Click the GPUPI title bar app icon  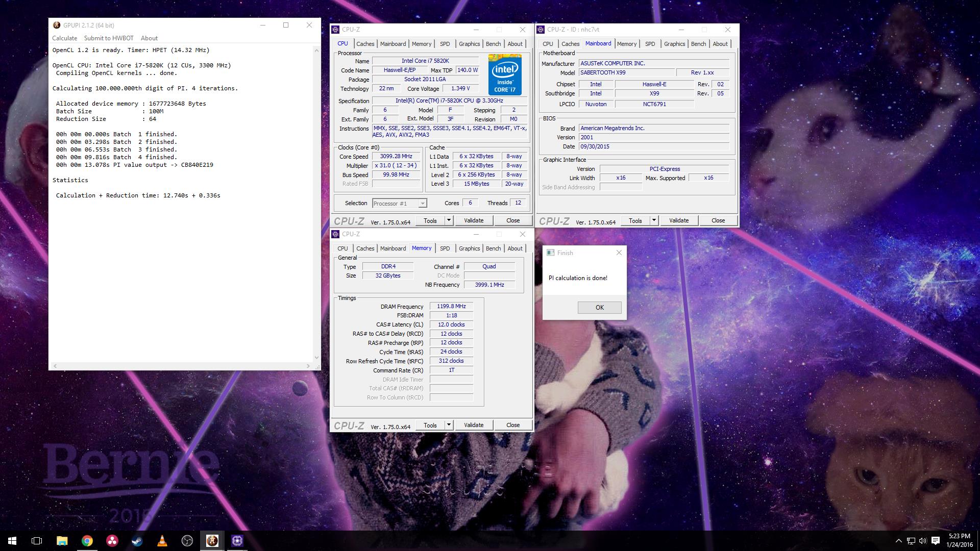[x=57, y=25]
